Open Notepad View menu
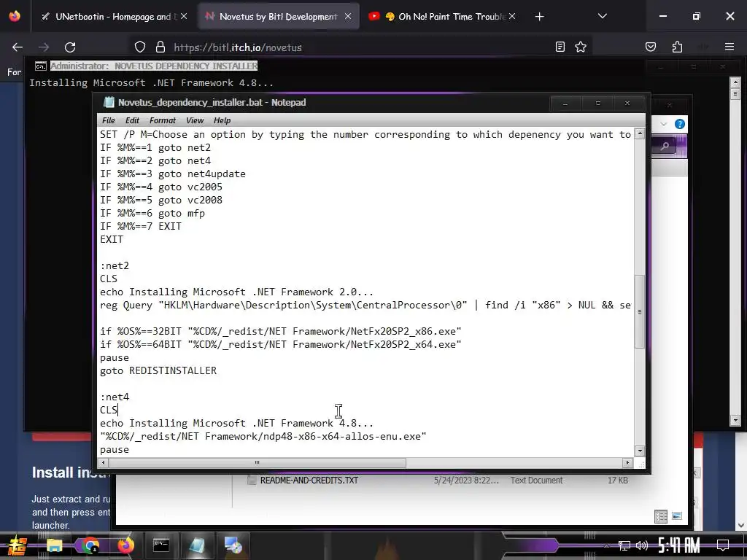This screenshot has width=747, height=560. (194, 120)
